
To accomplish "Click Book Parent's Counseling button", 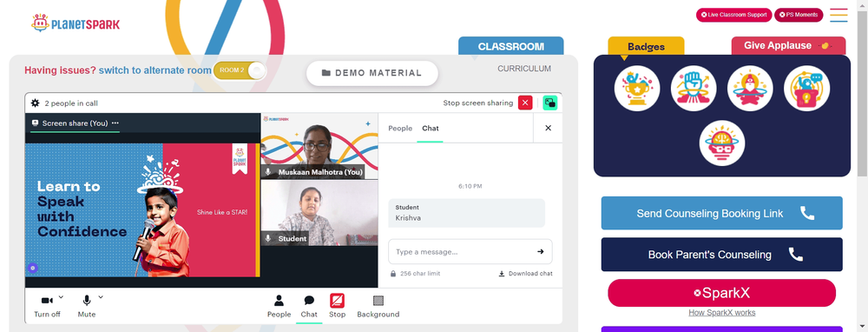I will point(722,255).
